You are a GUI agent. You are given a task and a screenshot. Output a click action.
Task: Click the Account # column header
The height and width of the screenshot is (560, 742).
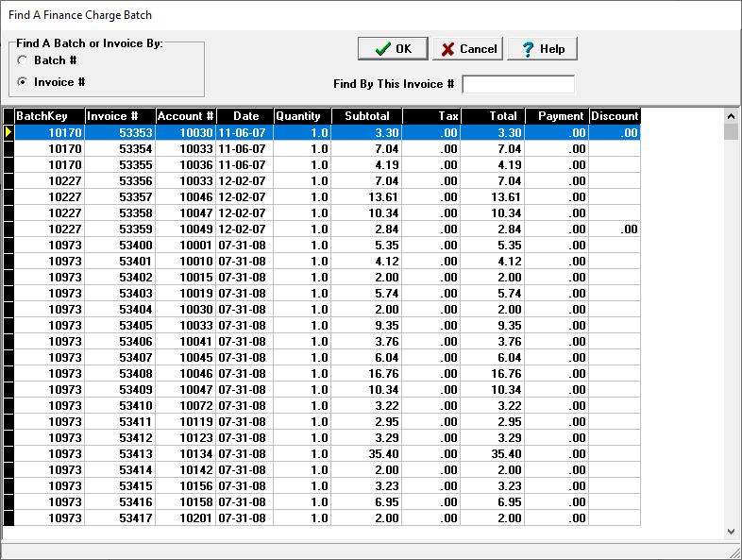[x=186, y=116]
